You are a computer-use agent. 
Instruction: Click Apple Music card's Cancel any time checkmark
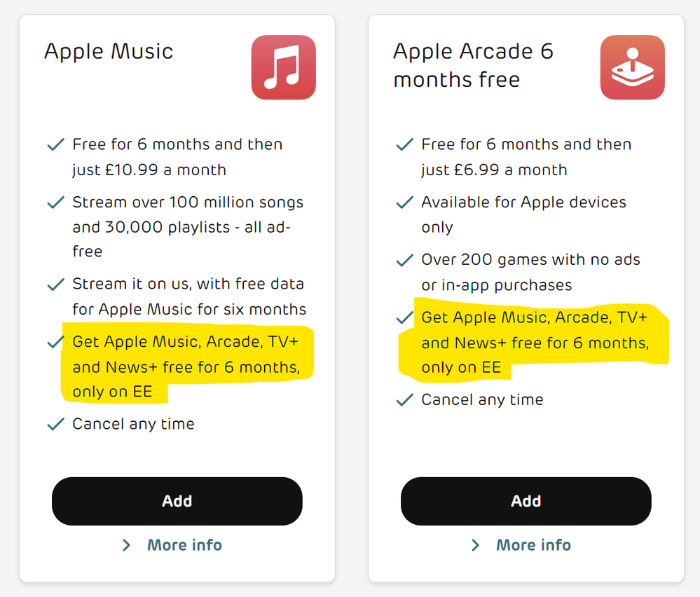56,424
